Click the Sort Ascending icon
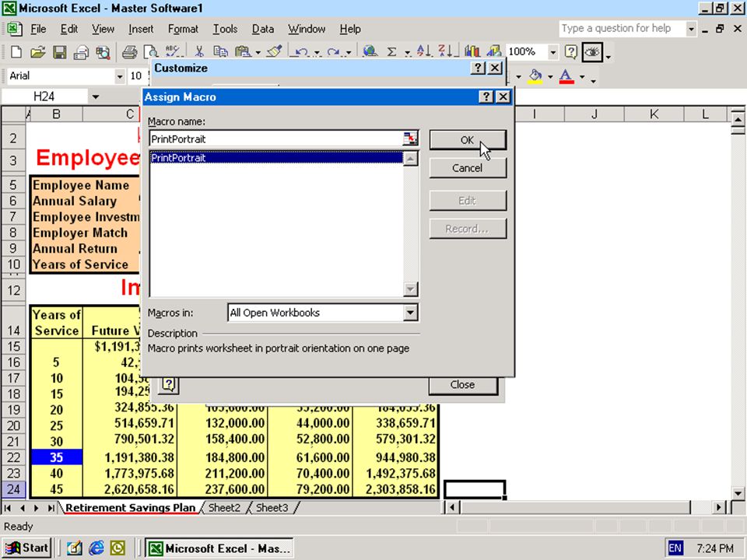 (x=423, y=51)
